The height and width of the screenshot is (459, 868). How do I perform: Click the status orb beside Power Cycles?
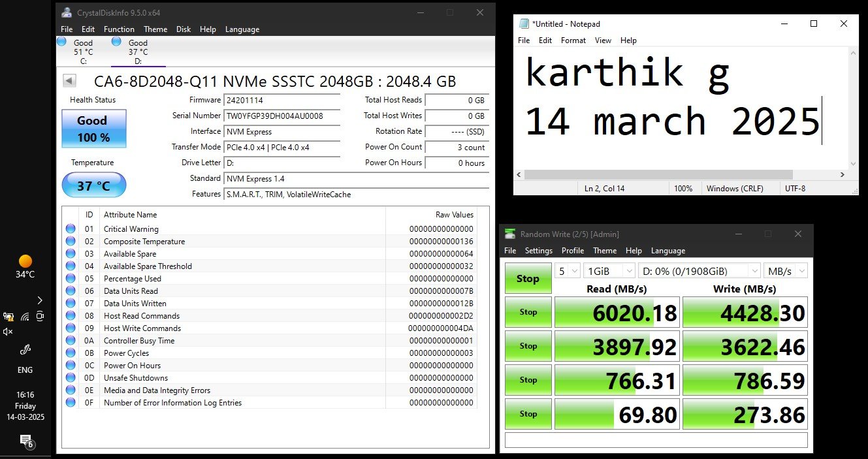point(71,353)
